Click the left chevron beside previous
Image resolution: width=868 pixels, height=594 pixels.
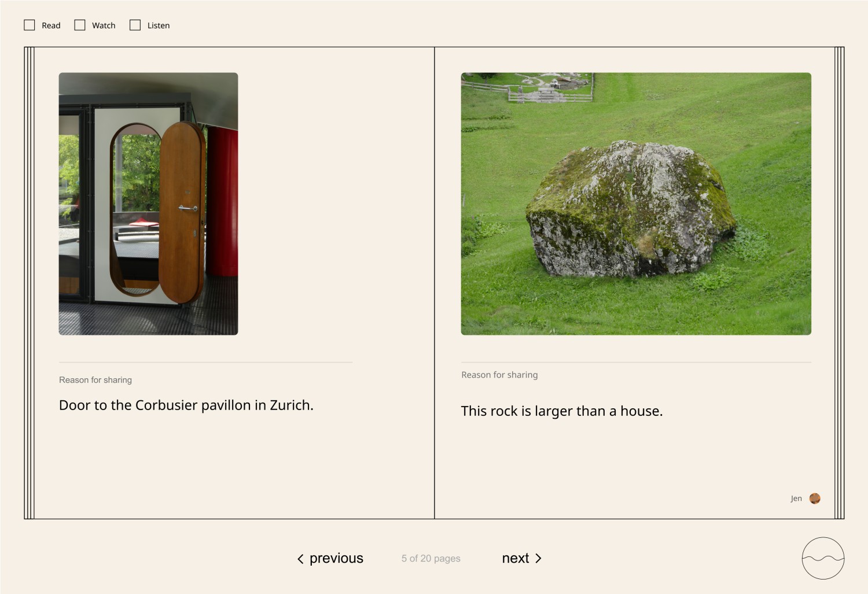click(300, 559)
